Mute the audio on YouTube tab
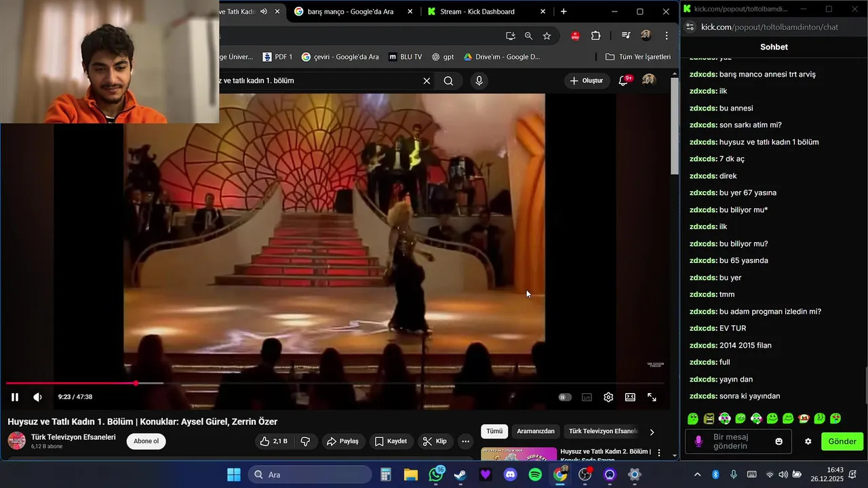This screenshot has height=488, width=868. (x=264, y=12)
